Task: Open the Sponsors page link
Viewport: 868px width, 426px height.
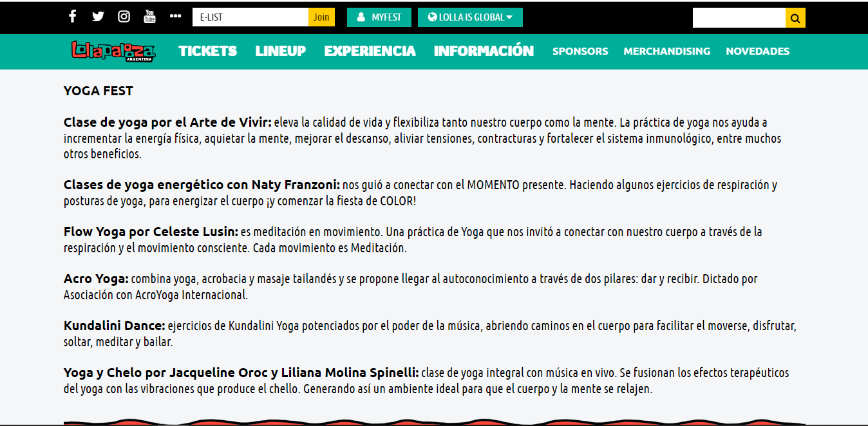Action: [580, 51]
